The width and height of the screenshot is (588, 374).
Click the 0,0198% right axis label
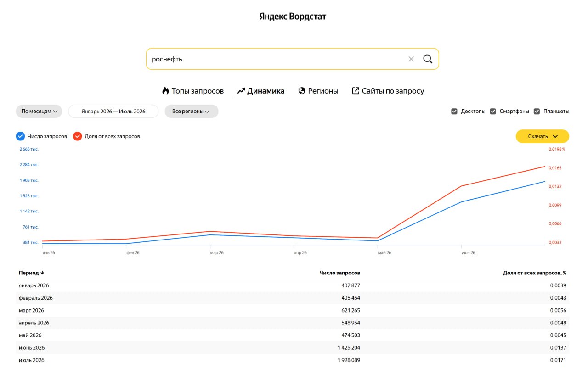point(557,149)
